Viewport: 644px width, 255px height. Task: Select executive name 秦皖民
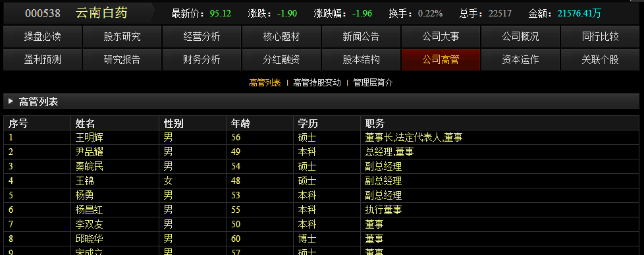(x=89, y=166)
